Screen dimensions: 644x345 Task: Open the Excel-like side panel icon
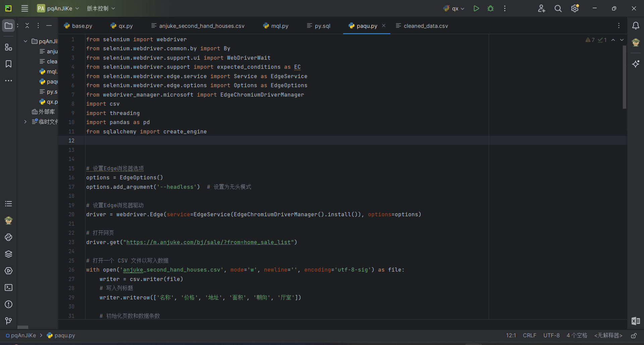[636, 321]
